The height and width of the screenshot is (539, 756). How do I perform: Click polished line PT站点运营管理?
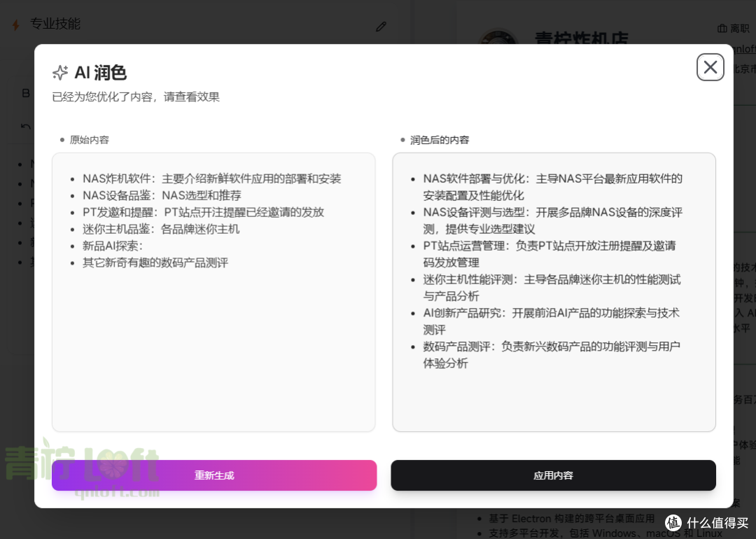549,254
